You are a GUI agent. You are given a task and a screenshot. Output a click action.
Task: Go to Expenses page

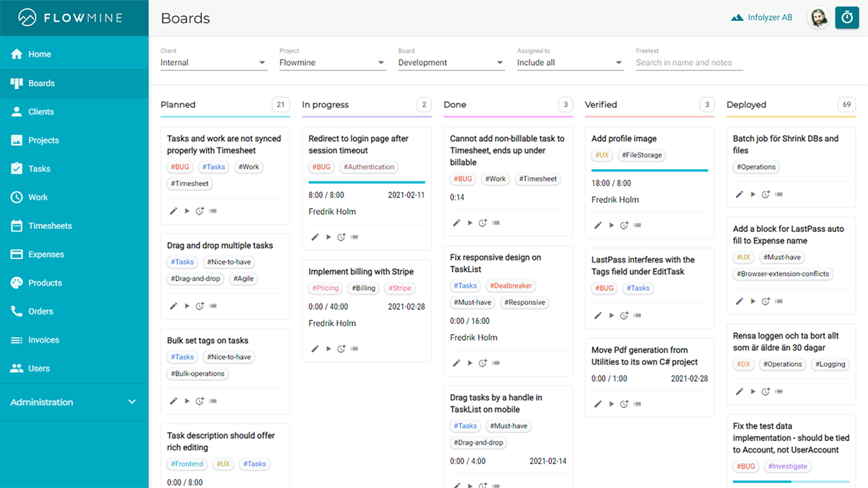click(74, 254)
